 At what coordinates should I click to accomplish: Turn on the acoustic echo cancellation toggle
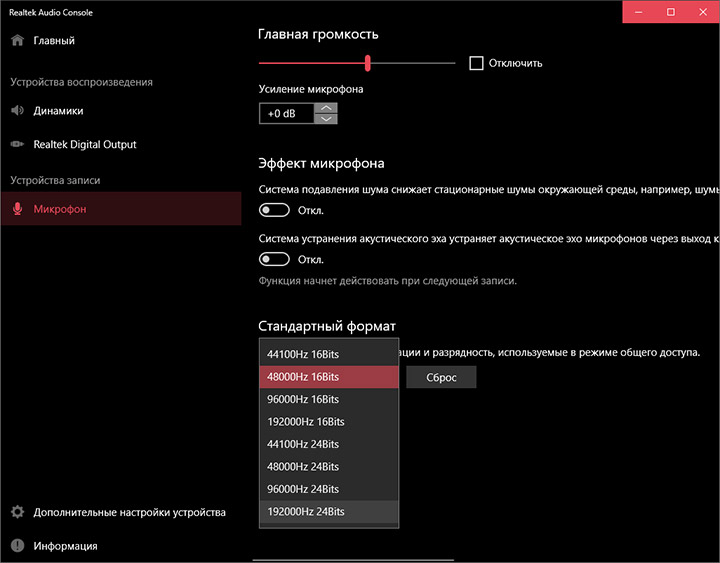[x=274, y=259]
